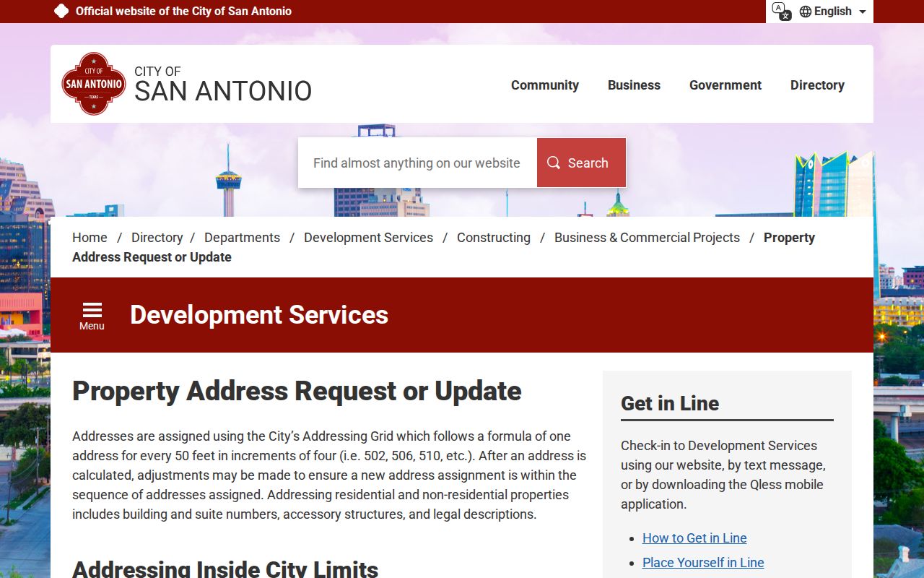924x578 pixels.
Task: Click the red Search button
Action: (x=581, y=163)
